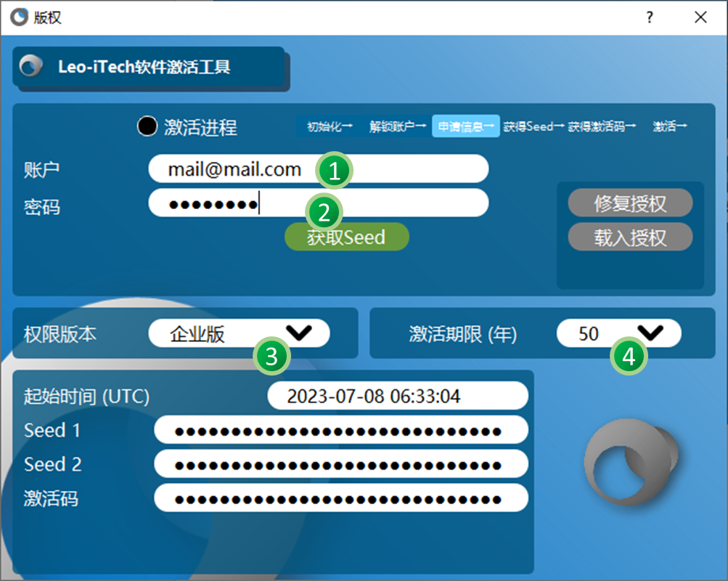Select the 企业版 combo box

218,333
